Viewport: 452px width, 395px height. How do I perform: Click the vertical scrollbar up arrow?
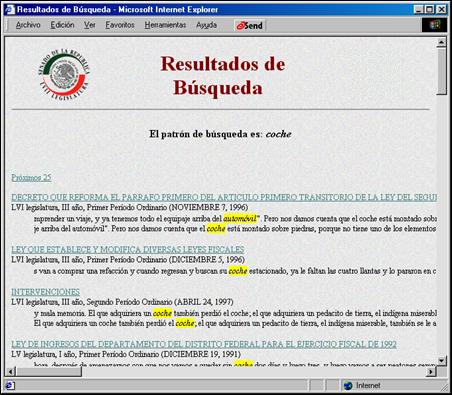click(442, 42)
